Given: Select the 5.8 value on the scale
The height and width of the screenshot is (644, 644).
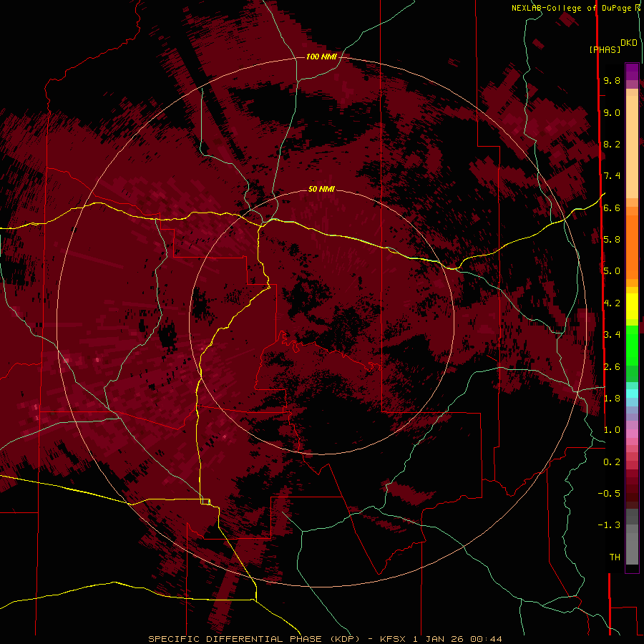Looking at the screenshot, I should pos(612,240).
